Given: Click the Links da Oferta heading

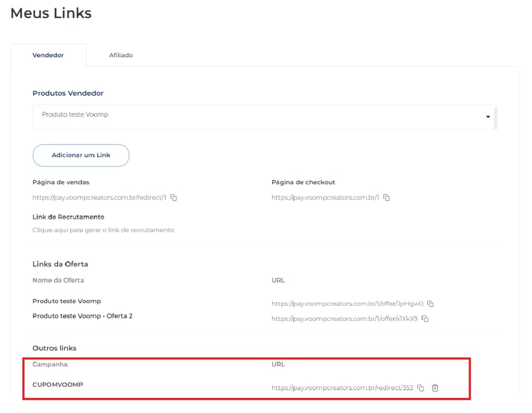Looking at the screenshot, I should click(x=60, y=264).
